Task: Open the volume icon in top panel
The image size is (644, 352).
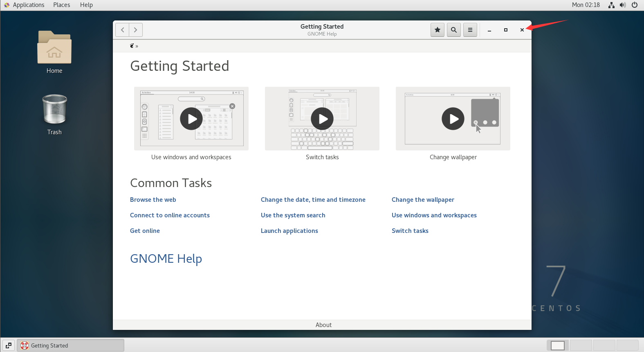Action: tap(623, 5)
